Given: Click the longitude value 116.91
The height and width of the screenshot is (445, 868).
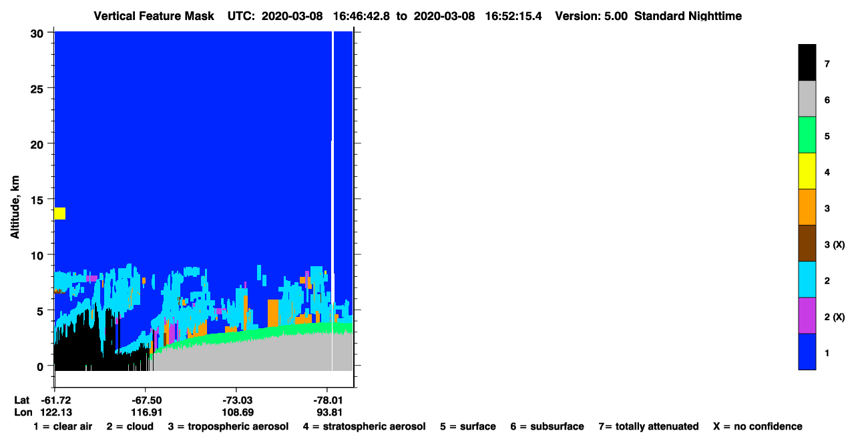Looking at the screenshot, I should (146, 412).
